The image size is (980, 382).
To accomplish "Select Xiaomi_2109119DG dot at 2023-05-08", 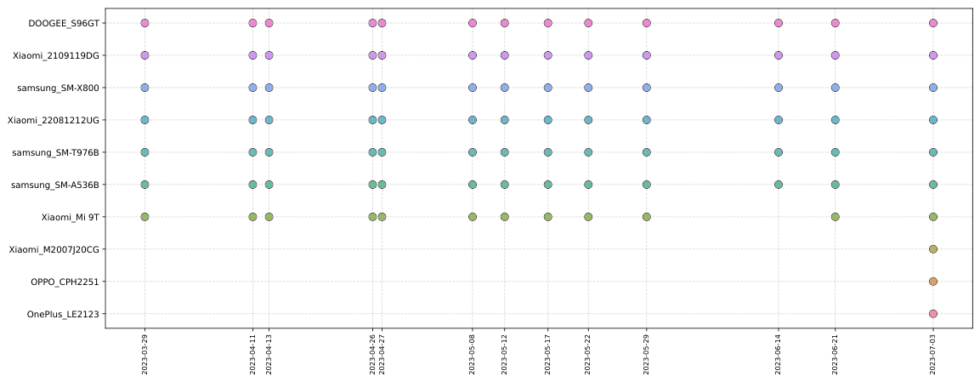I will (x=473, y=55).
